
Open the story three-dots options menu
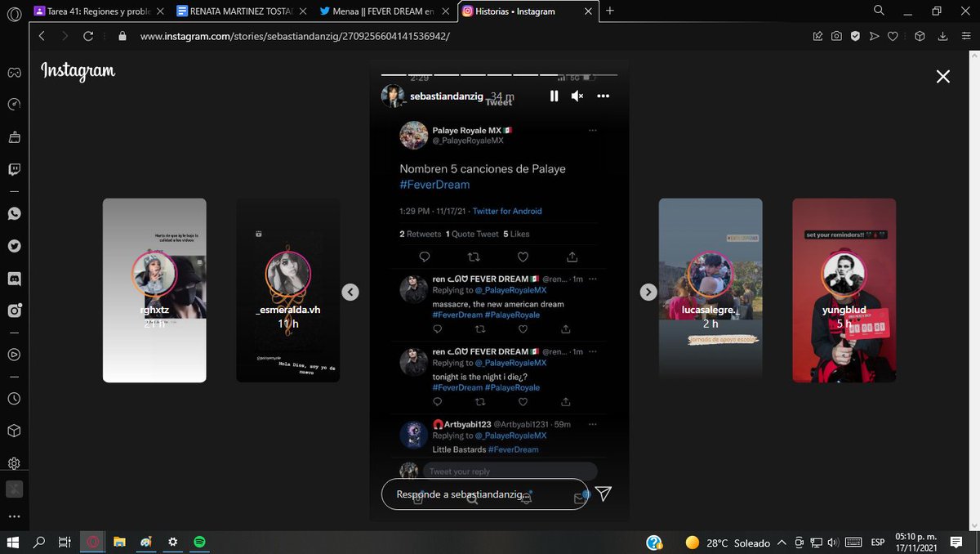coord(604,96)
